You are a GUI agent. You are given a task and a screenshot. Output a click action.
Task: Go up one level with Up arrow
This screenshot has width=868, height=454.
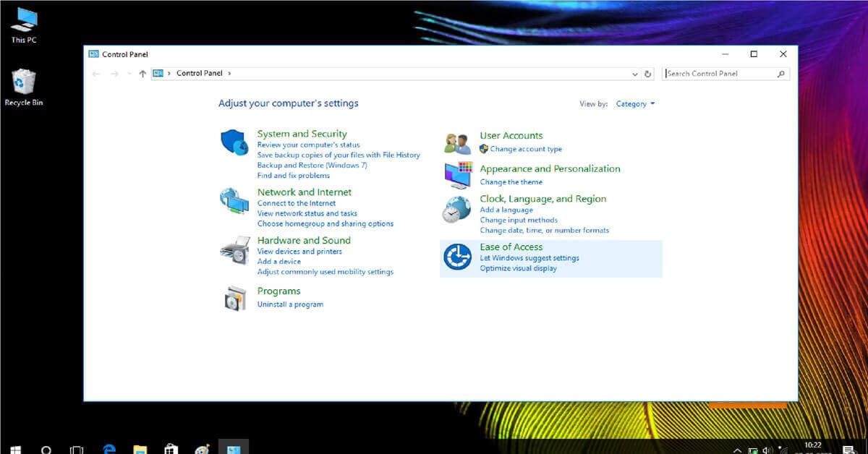tap(142, 74)
